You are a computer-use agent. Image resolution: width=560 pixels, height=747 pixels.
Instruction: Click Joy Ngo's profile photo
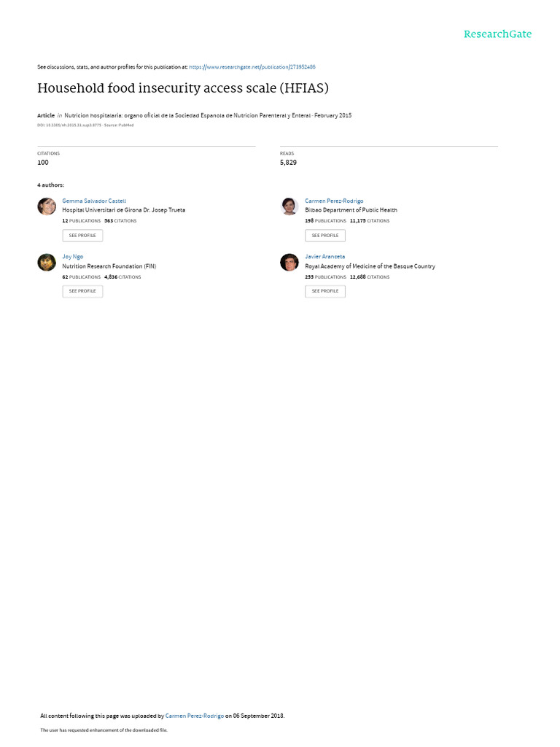(x=47, y=262)
